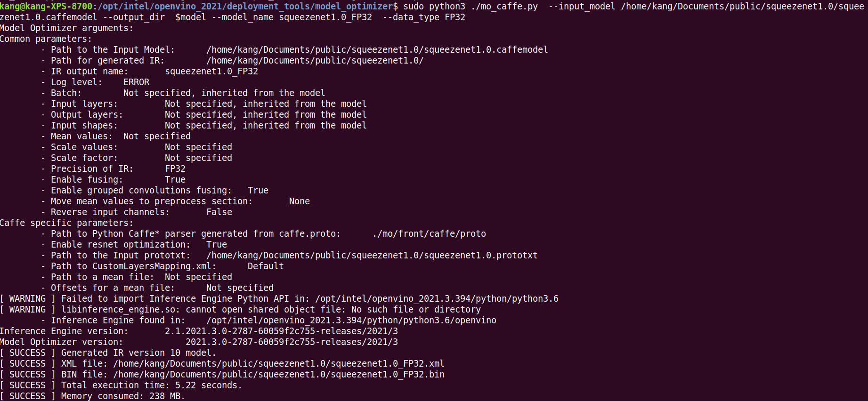
Task: Click the Enable fusing True value
Action: (x=175, y=179)
